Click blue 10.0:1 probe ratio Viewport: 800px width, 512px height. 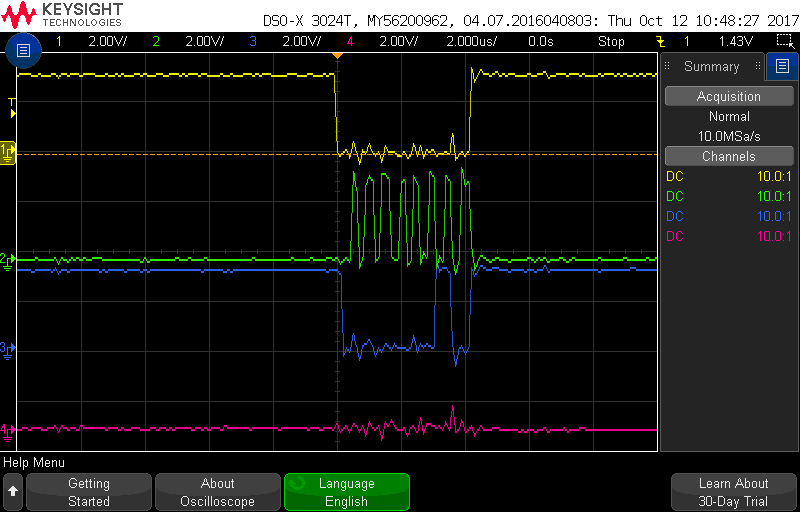click(x=774, y=216)
